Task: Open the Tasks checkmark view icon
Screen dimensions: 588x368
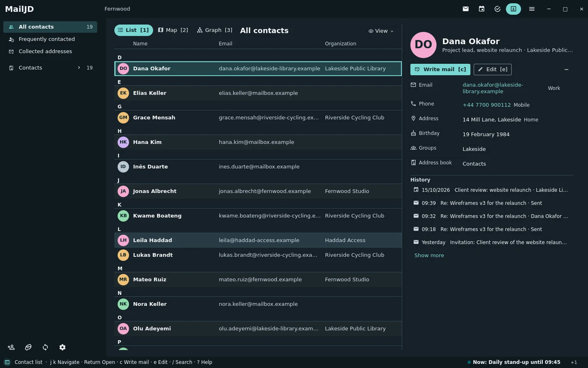Action: [497, 9]
